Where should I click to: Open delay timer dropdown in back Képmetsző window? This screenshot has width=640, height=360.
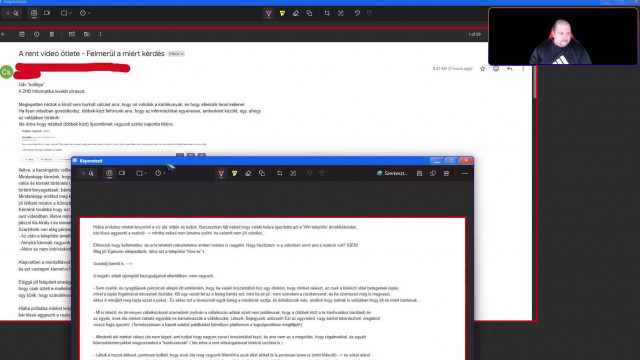(x=85, y=13)
